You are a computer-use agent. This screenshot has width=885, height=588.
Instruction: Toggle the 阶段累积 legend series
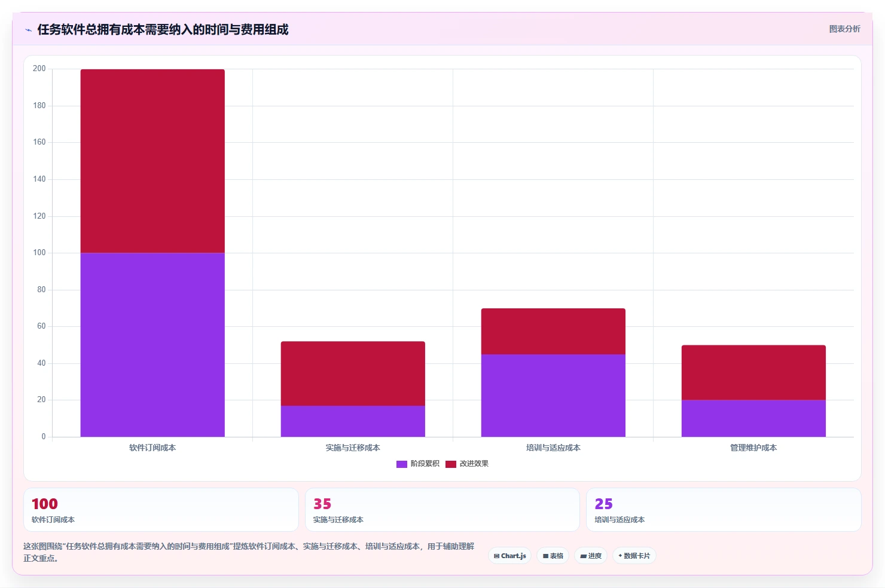coord(418,464)
